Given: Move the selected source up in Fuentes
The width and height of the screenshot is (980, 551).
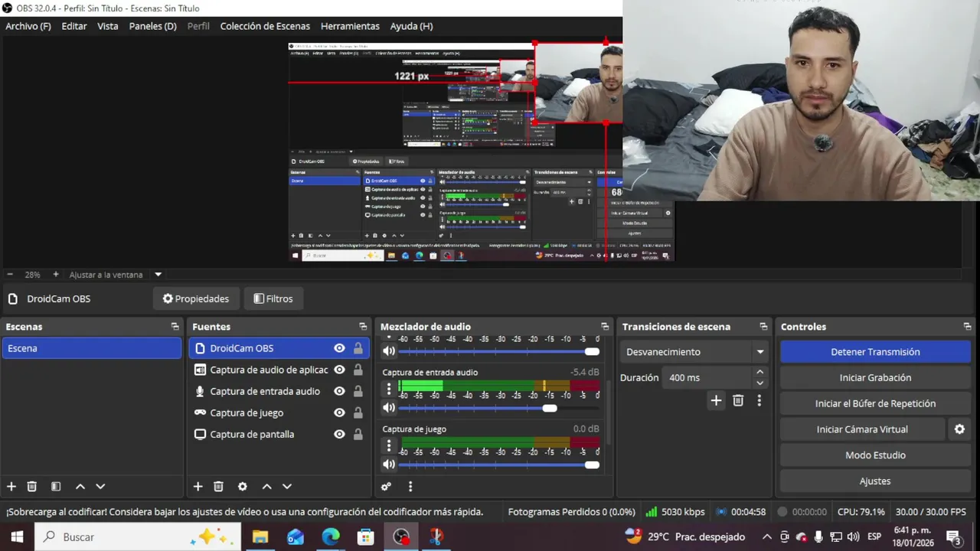Looking at the screenshot, I should tap(267, 486).
